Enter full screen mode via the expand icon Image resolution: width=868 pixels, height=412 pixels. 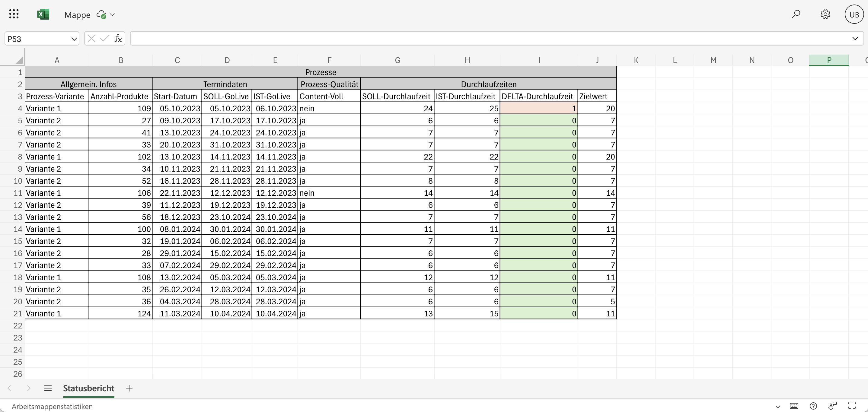click(x=852, y=406)
